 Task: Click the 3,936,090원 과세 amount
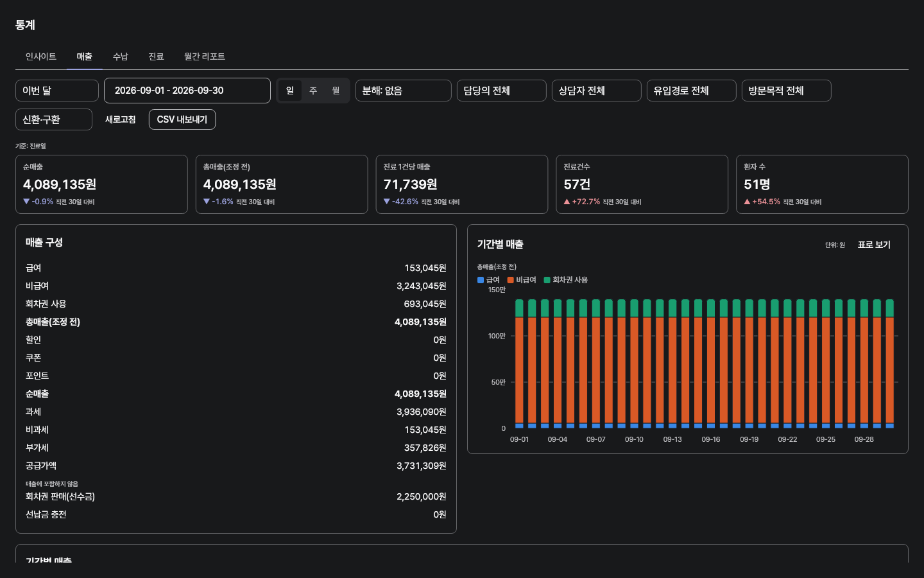coord(422,412)
